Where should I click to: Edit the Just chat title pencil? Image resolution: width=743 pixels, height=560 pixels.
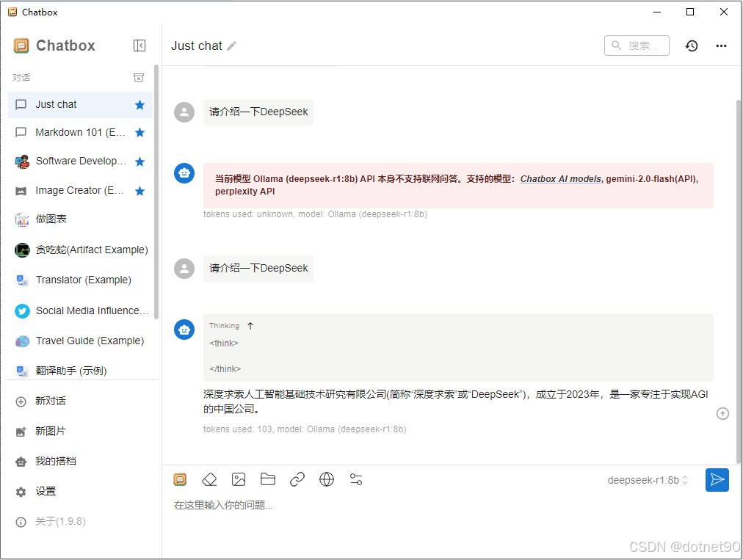click(231, 46)
